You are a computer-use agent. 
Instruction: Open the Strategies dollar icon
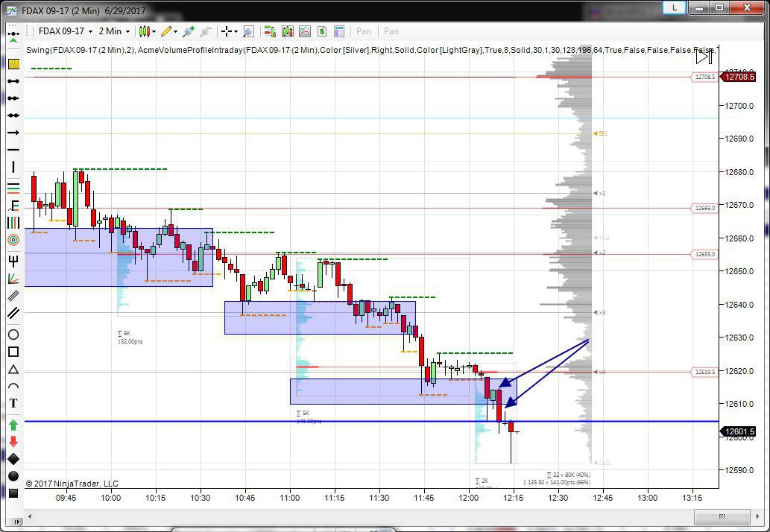click(322, 31)
